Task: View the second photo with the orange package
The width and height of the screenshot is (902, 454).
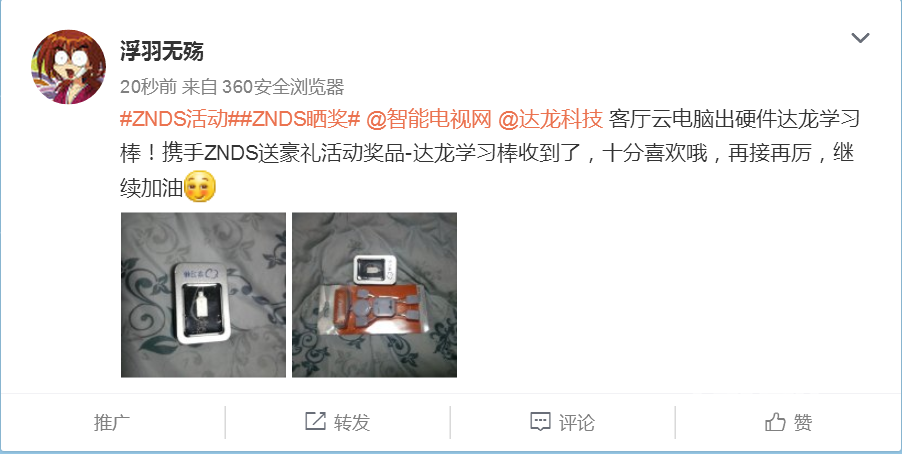Action: click(374, 295)
